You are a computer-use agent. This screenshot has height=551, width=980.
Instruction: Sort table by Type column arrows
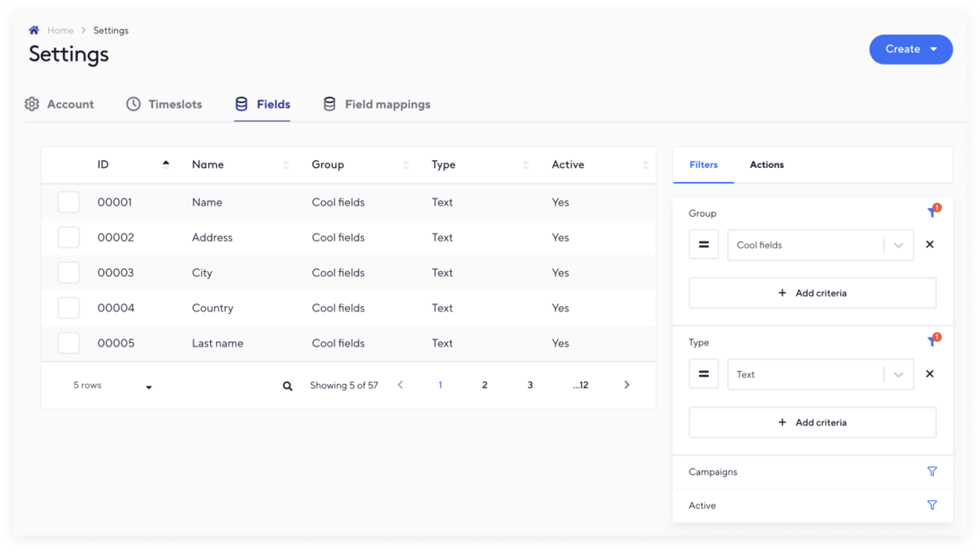pos(526,165)
